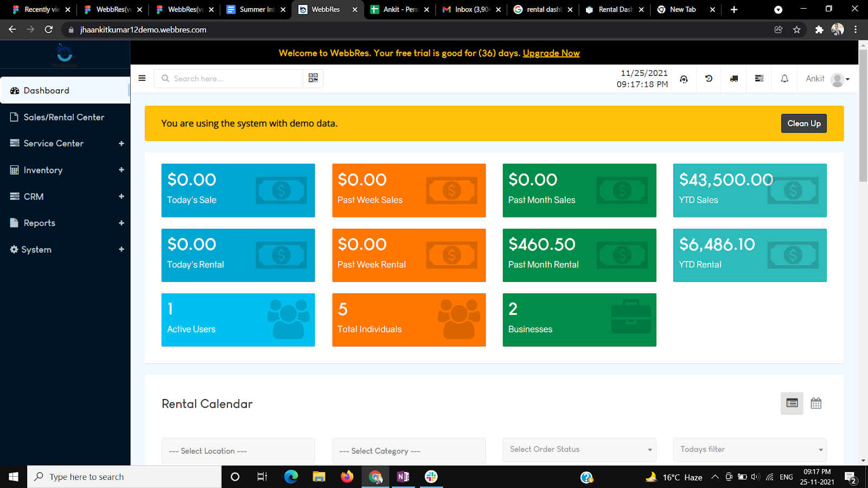Screen dimensions: 868x488
Task: Open the Past Month Rental card
Action: click(x=579, y=255)
